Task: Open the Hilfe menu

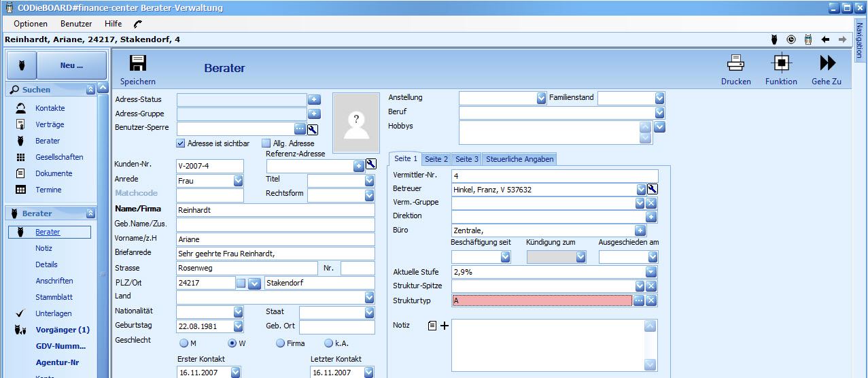Action: tap(113, 24)
